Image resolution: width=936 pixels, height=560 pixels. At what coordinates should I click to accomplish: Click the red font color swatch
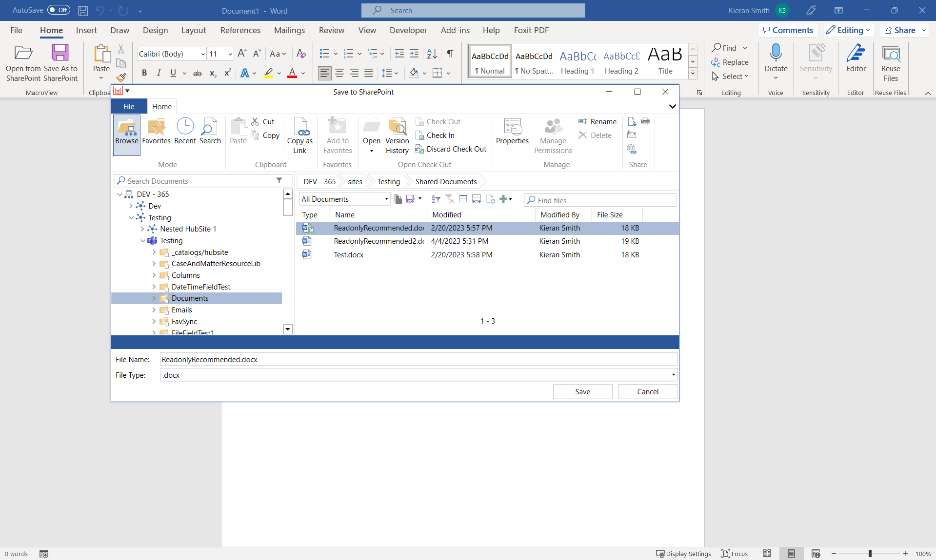pyautogui.click(x=292, y=73)
